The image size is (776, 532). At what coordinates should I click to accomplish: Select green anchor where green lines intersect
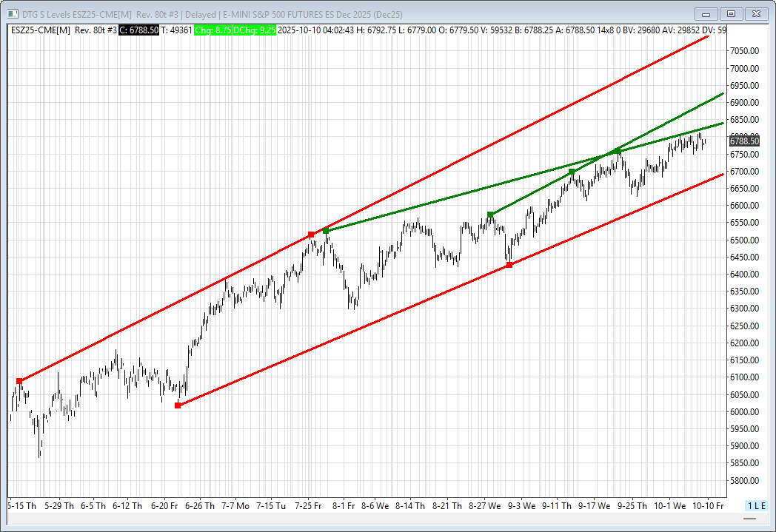[x=617, y=151]
